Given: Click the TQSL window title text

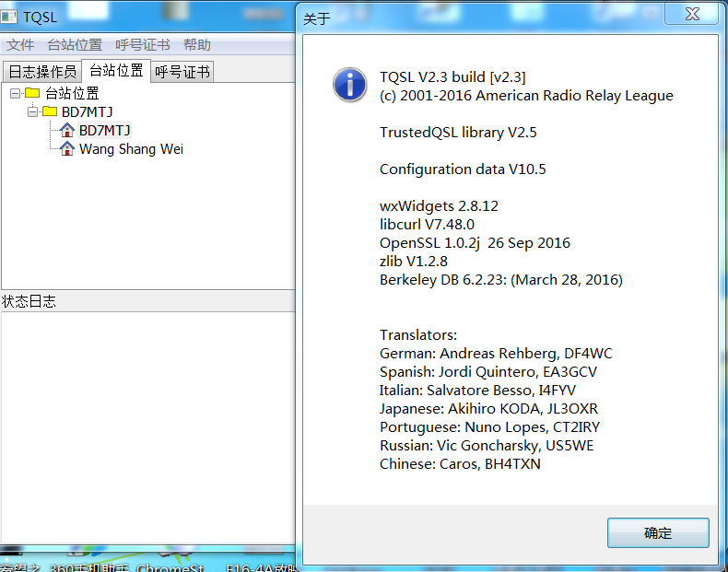Looking at the screenshot, I should click(x=40, y=18).
